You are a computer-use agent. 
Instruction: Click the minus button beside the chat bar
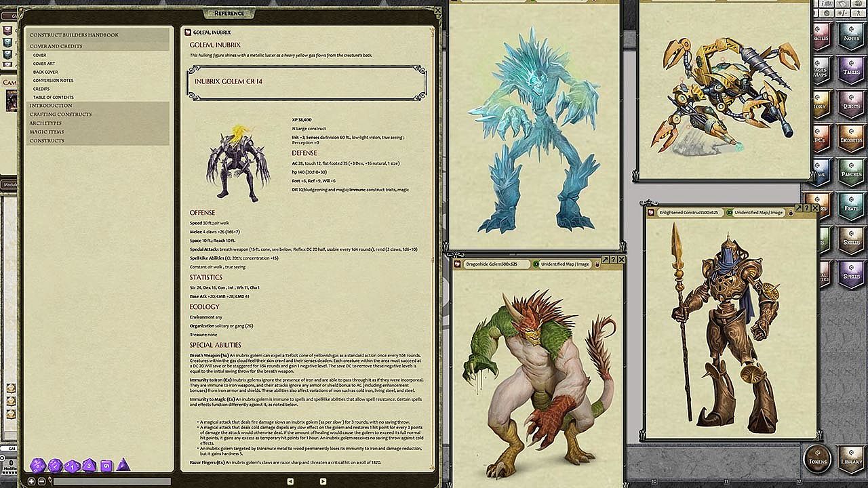point(41,481)
